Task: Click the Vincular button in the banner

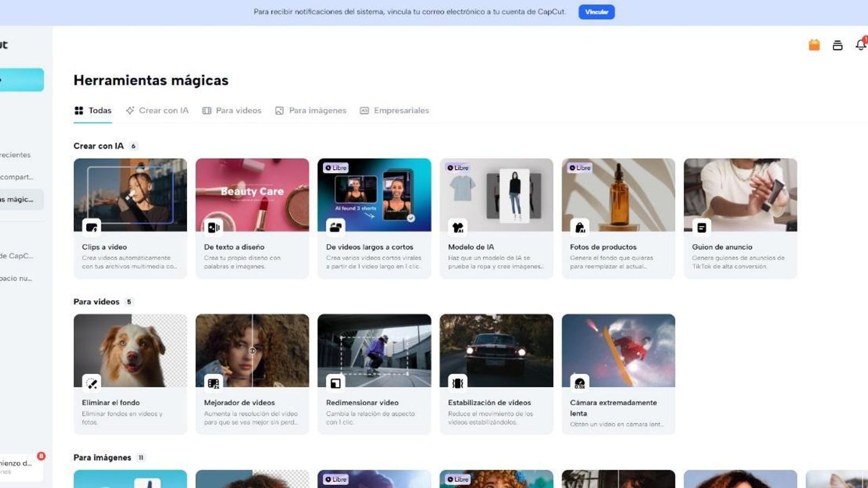Action: [596, 12]
